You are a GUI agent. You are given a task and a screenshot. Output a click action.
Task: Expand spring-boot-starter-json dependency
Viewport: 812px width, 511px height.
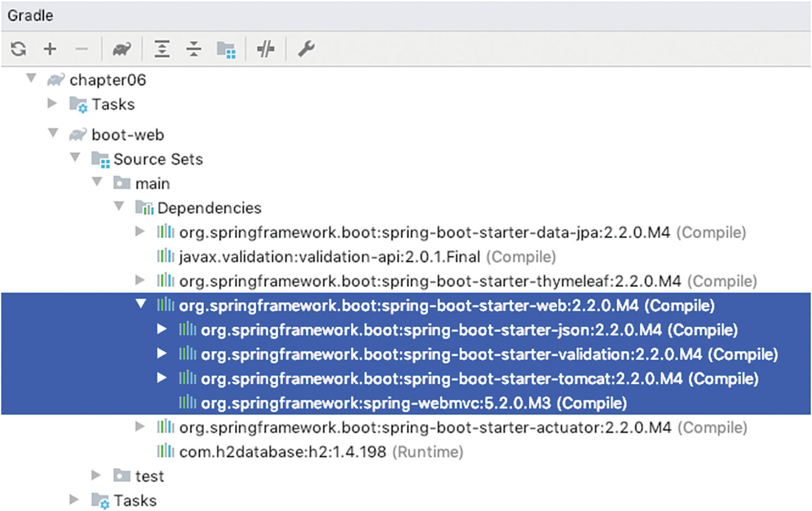pyautogui.click(x=162, y=329)
